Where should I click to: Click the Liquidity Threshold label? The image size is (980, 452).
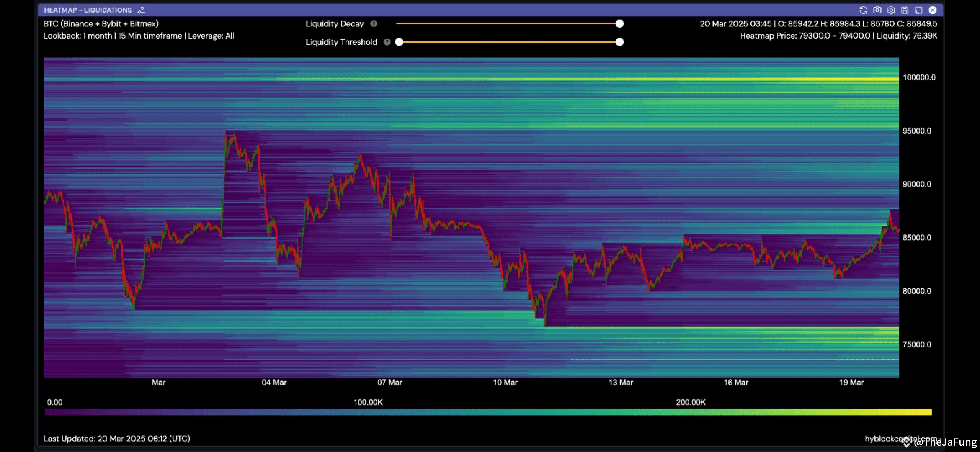click(x=341, y=42)
